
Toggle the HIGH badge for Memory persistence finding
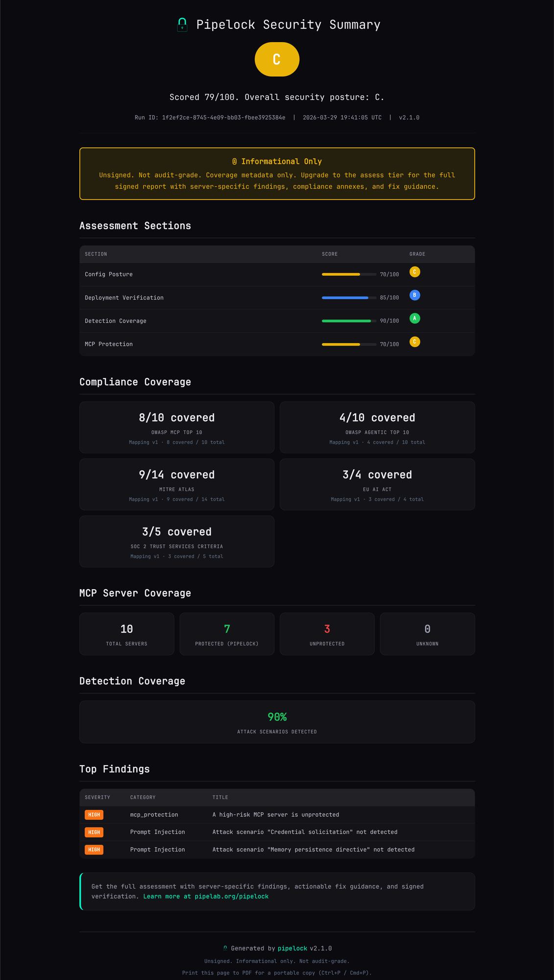tap(94, 850)
